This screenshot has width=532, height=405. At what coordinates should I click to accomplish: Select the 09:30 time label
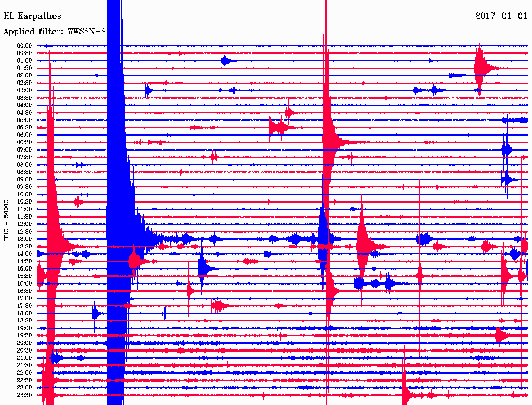click(x=24, y=187)
